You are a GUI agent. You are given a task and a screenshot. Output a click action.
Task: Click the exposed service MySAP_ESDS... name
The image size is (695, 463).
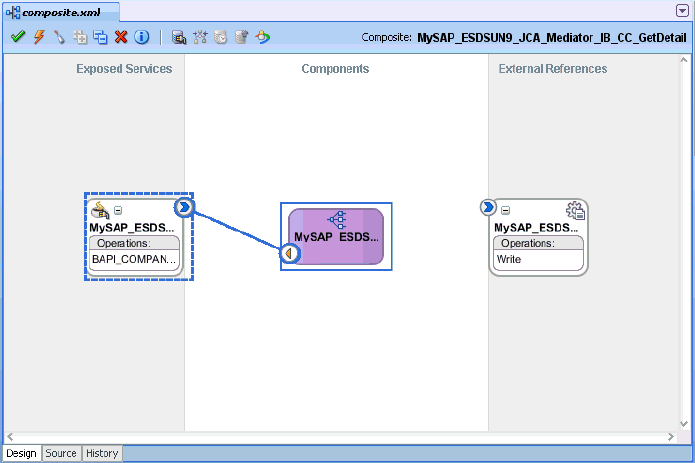coord(132,228)
